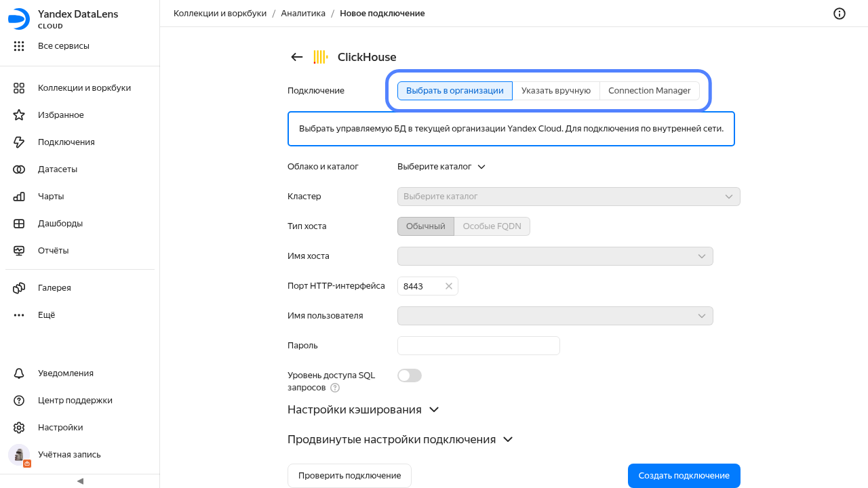Open 'Датасеты' in sidebar
Image resolution: width=868 pixels, height=488 pixels.
point(80,169)
